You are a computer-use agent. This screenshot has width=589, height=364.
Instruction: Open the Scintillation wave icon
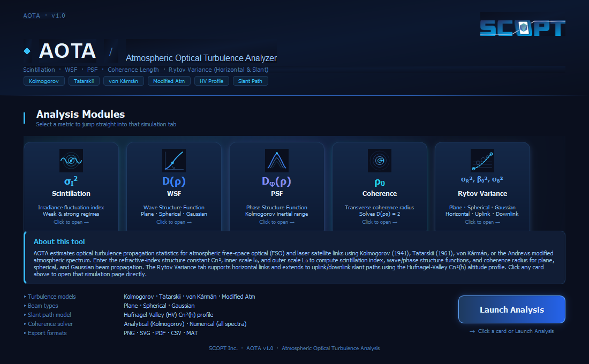(x=71, y=161)
